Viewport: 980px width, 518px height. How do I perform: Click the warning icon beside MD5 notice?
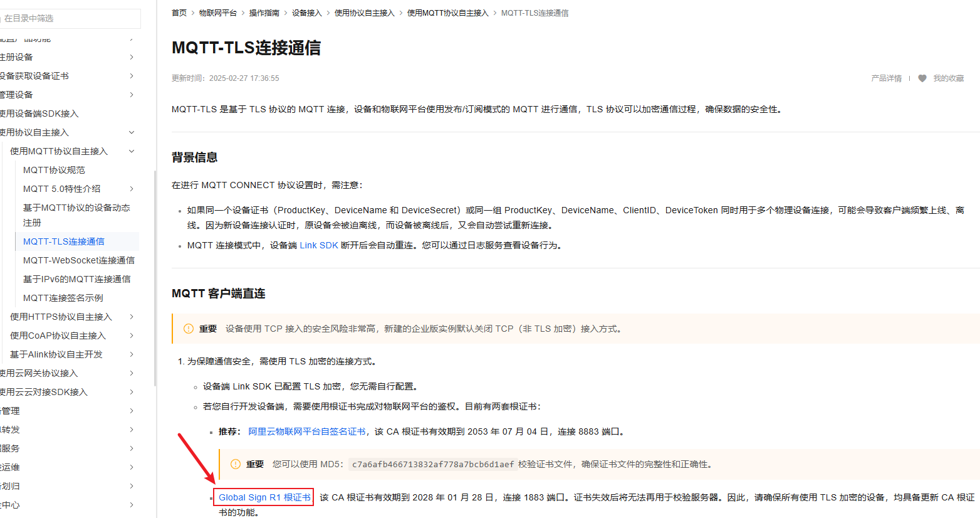[x=236, y=464]
